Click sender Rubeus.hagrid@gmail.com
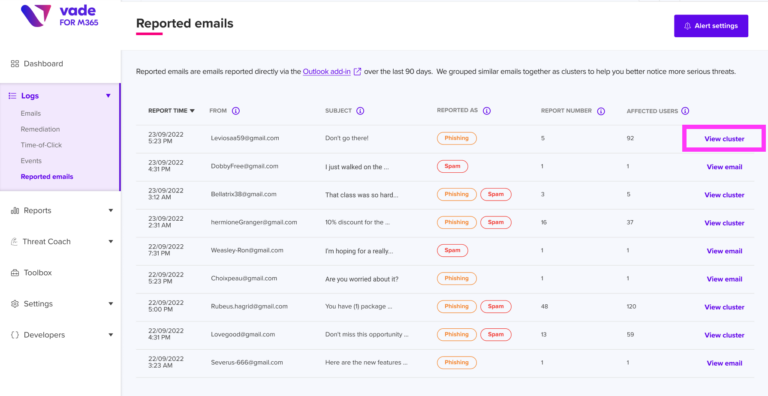This screenshot has width=768, height=396. click(x=249, y=306)
